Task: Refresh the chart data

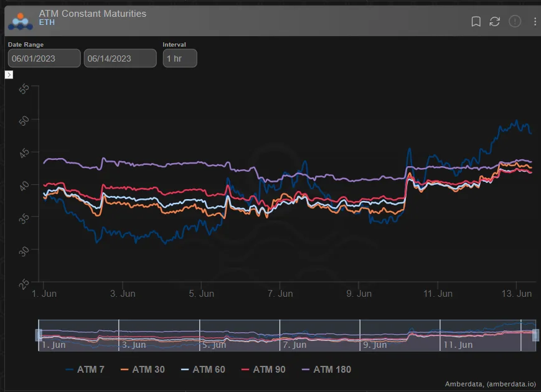Action: coord(494,21)
